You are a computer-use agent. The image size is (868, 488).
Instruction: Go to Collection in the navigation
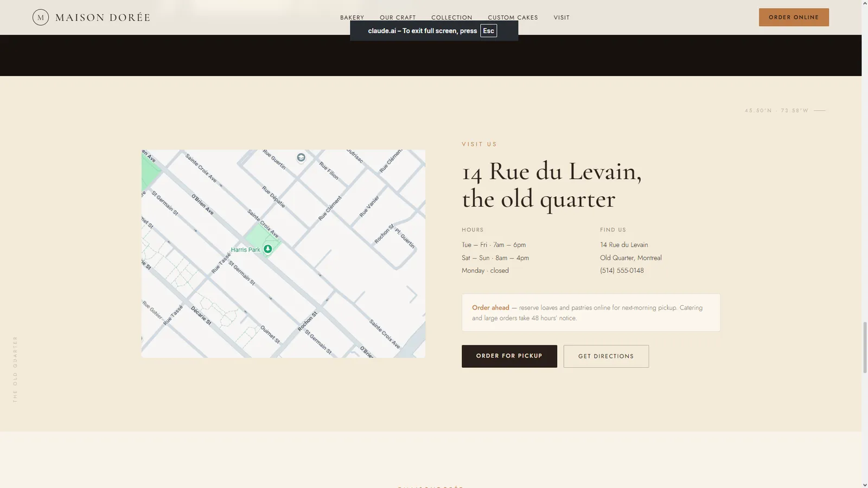tap(452, 17)
